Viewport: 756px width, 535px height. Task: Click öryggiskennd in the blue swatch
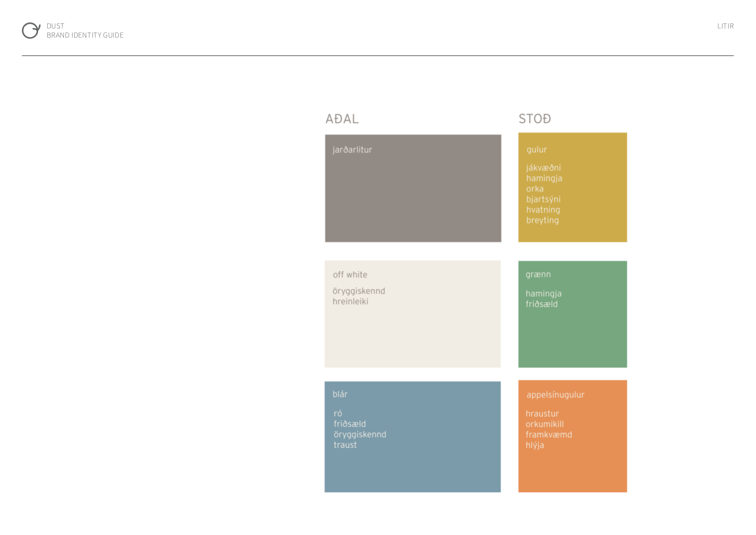[360, 435]
